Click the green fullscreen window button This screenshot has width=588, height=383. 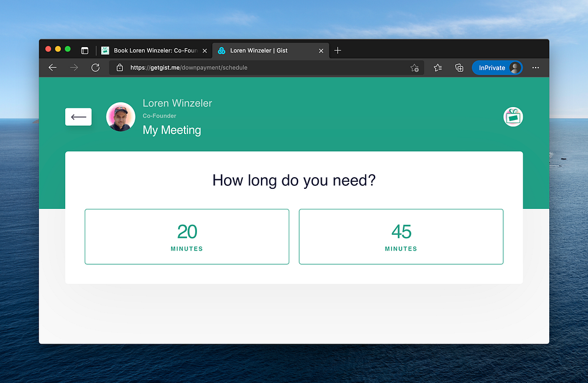pos(68,49)
